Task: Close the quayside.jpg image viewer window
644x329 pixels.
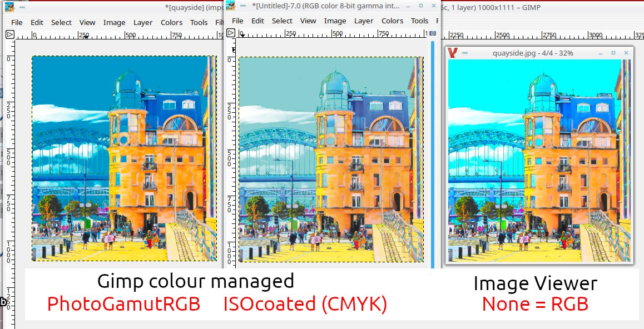Action: 626,53
